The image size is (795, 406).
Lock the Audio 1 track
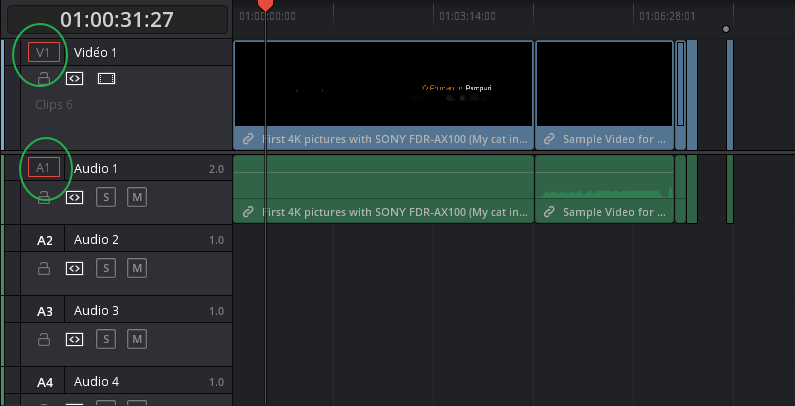pyautogui.click(x=44, y=197)
